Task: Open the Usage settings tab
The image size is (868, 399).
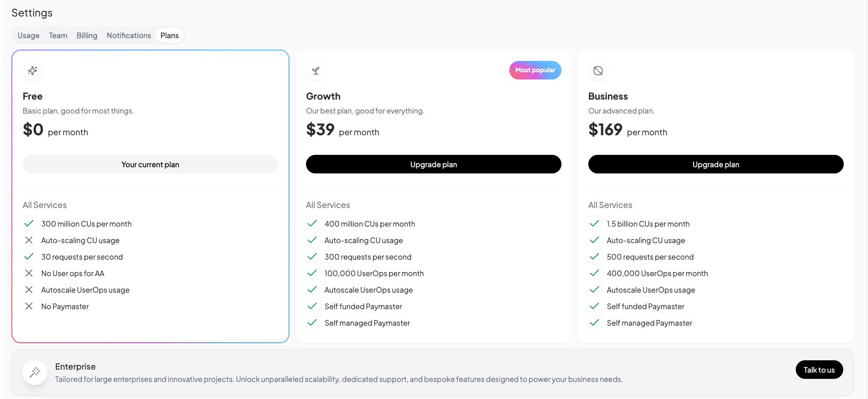Action: 28,36
